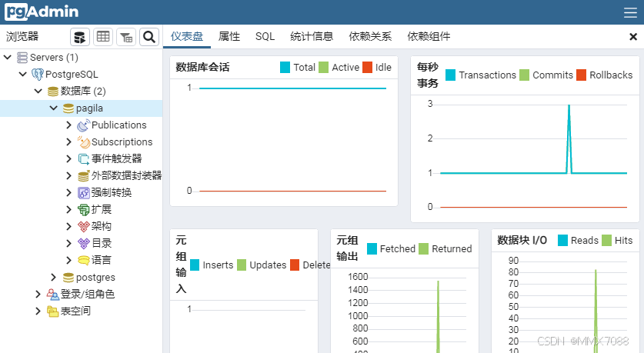Click the Inserts legend label

coord(218,265)
